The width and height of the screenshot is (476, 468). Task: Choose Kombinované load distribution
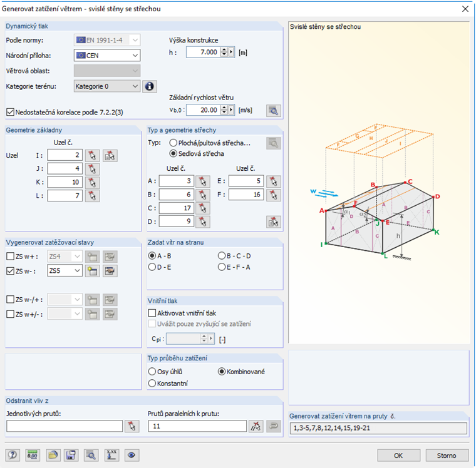[x=222, y=372]
